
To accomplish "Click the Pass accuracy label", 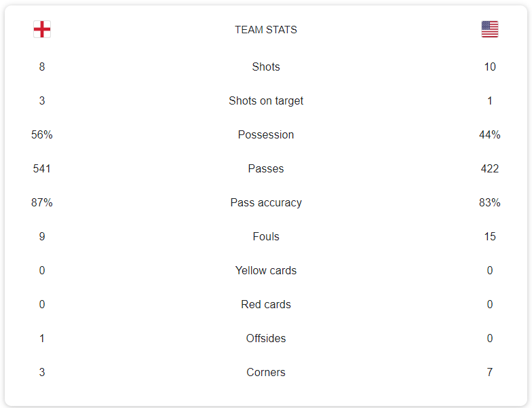I will 266,202.
